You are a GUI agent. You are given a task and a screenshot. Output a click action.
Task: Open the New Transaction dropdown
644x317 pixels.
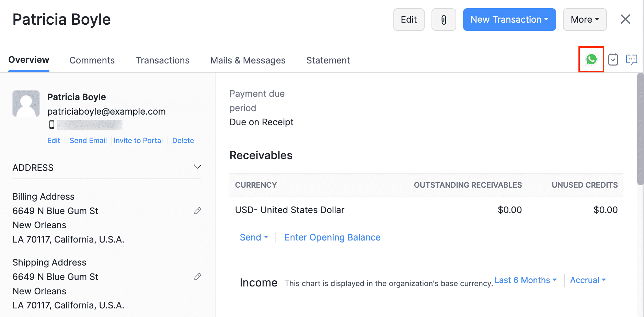(509, 20)
